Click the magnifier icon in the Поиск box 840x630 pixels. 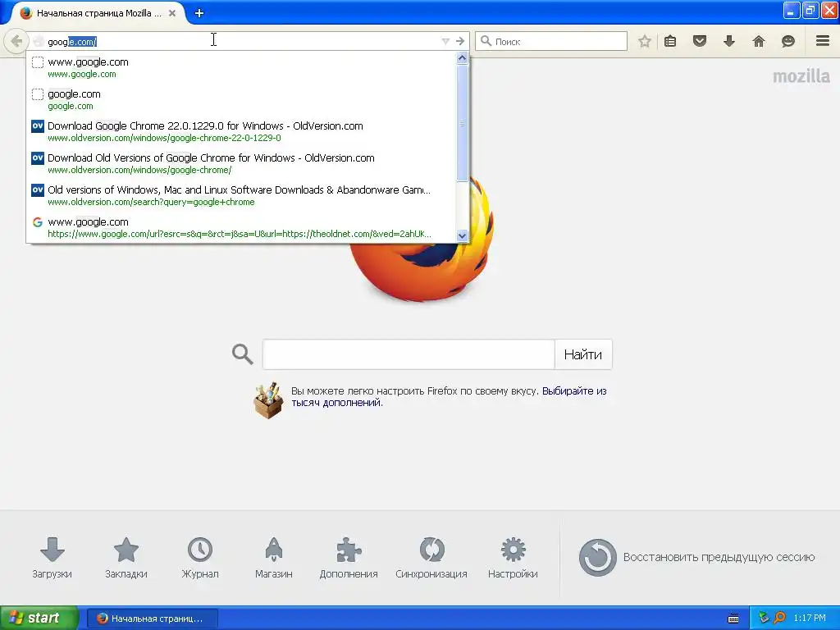point(486,41)
